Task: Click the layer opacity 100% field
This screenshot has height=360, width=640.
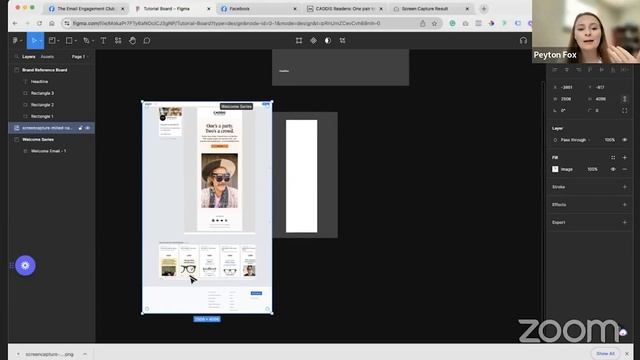Action: point(610,140)
